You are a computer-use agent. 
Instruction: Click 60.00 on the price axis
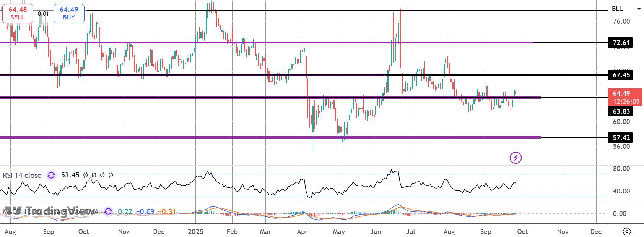(621, 122)
